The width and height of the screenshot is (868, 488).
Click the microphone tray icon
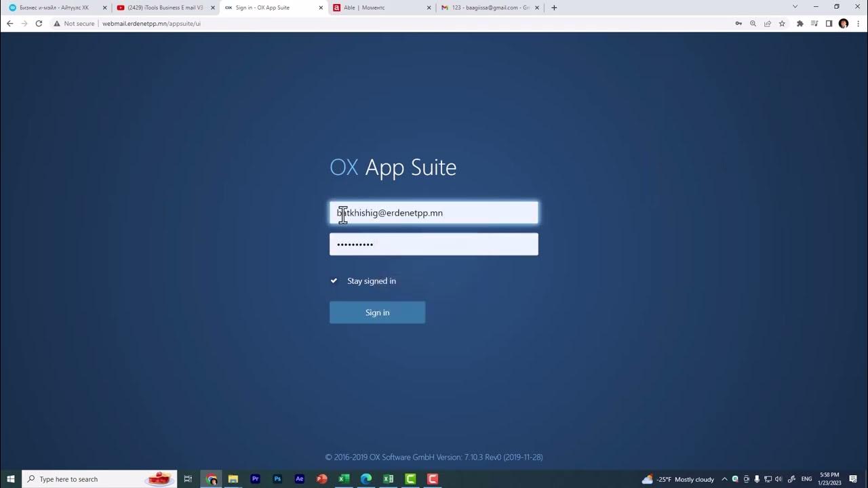click(757, 479)
